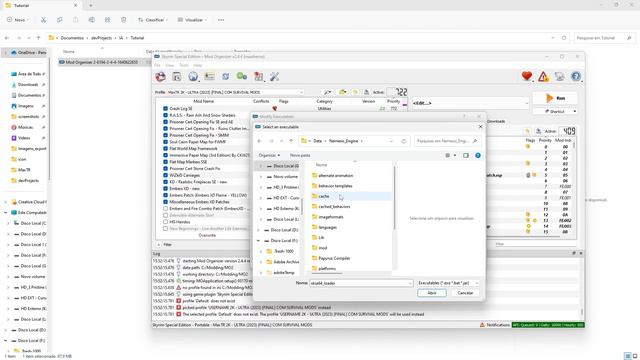Click Cancelar button in file dialog
Image resolution: width=640 pixels, height=360 pixels.
click(x=465, y=293)
